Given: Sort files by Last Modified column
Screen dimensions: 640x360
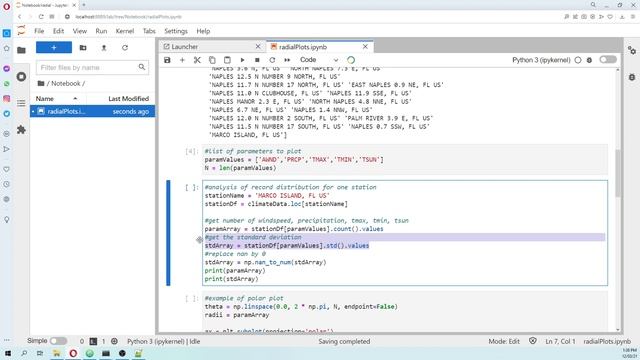Looking at the screenshot, I should (121, 99).
